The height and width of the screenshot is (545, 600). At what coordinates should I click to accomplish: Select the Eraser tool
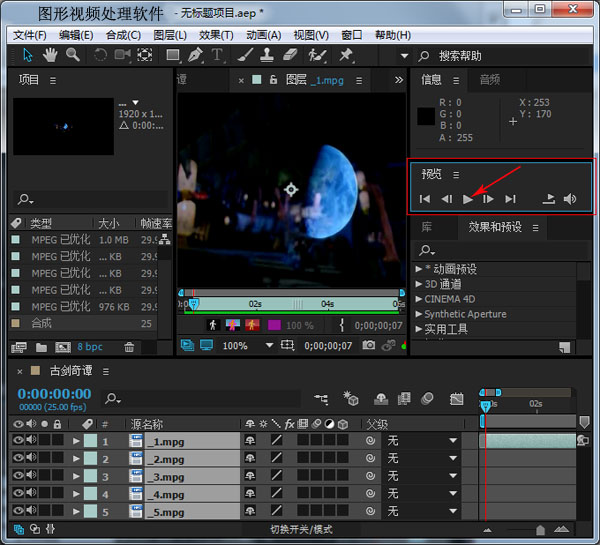(290, 55)
